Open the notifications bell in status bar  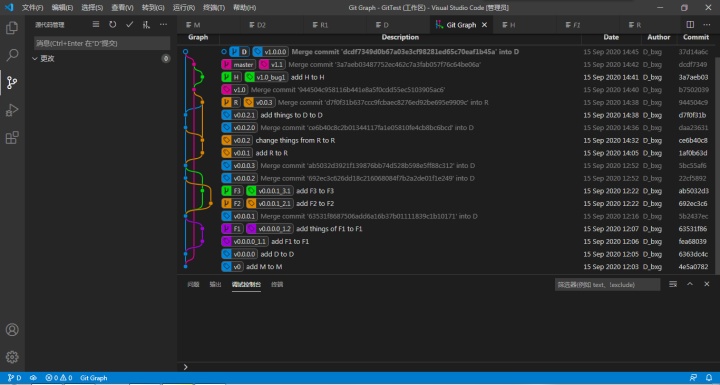(x=709, y=378)
